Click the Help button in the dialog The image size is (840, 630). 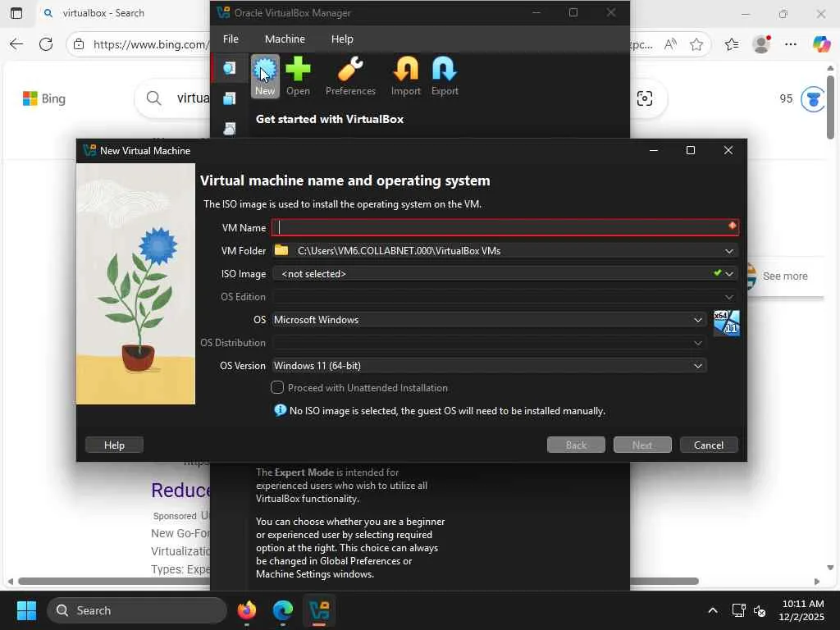click(x=114, y=445)
